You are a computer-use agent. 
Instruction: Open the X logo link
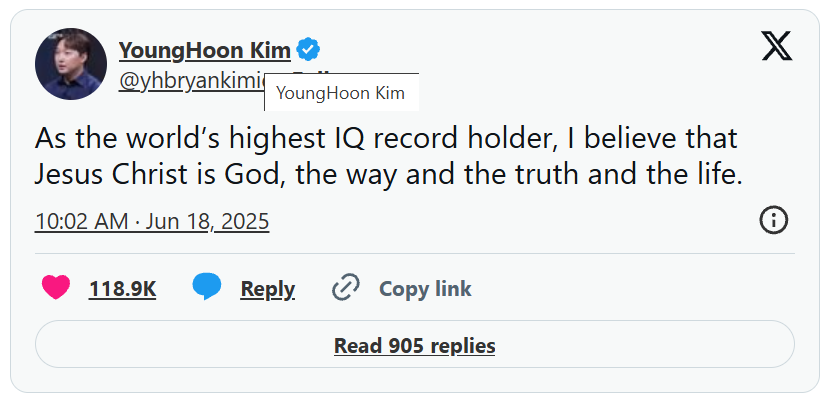[x=776, y=45]
